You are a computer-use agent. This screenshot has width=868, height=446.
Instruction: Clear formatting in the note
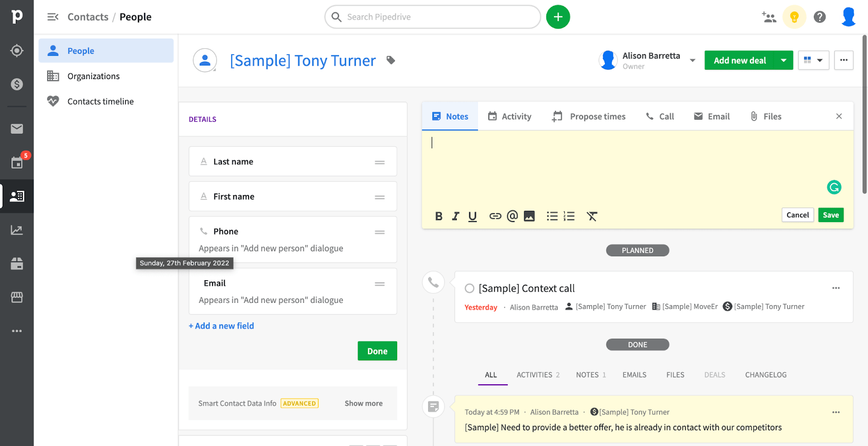tap(592, 216)
